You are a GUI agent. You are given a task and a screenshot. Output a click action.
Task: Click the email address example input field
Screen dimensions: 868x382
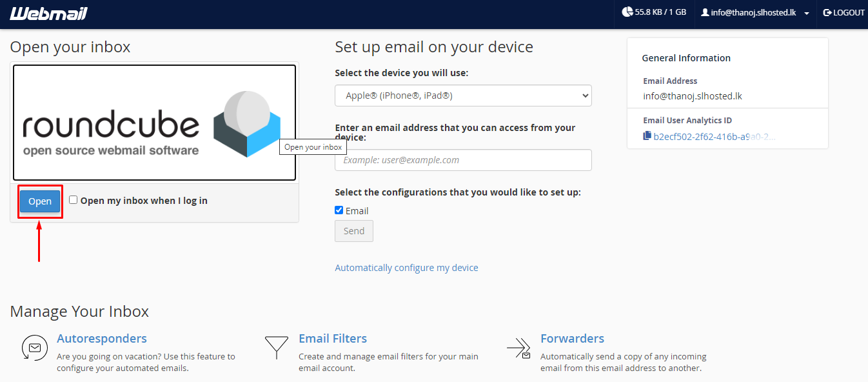(x=463, y=159)
